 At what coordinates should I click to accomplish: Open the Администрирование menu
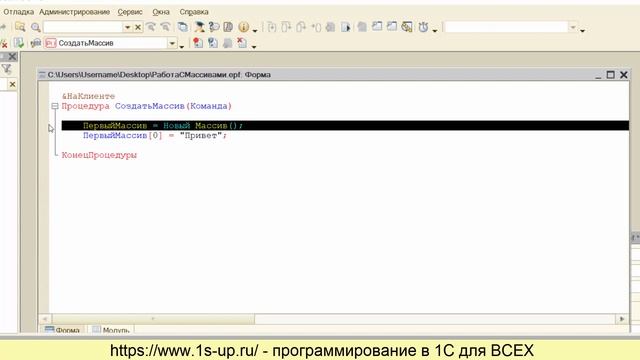click(74, 12)
